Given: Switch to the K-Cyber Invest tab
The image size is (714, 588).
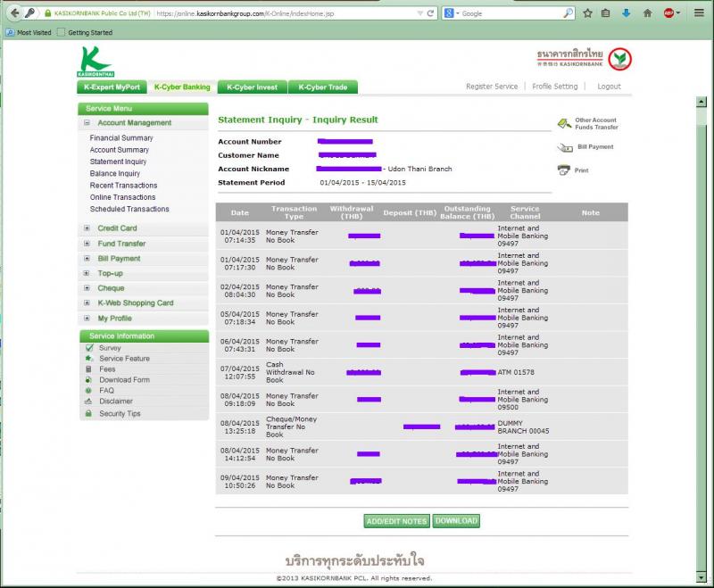Looking at the screenshot, I should click(x=253, y=87).
